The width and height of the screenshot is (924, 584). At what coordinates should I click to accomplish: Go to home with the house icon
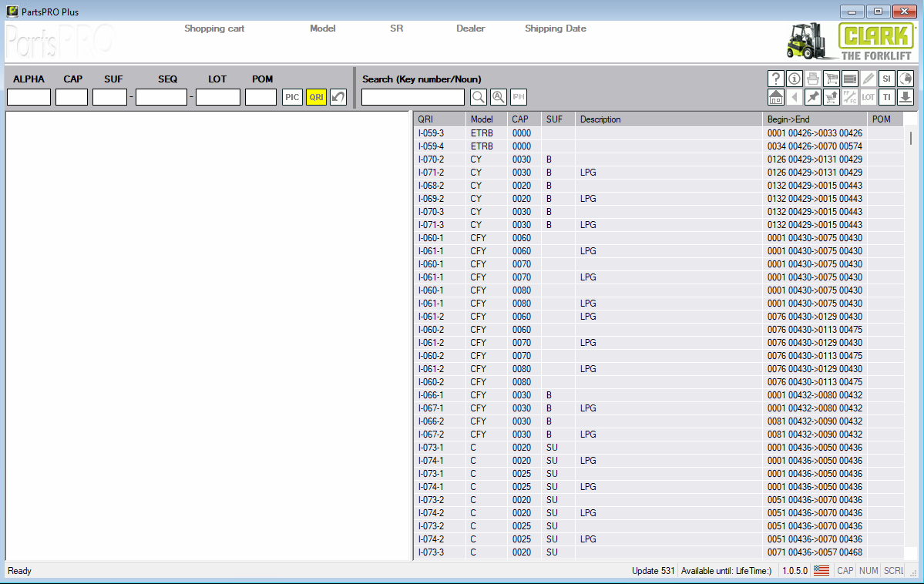click(775, 97)
